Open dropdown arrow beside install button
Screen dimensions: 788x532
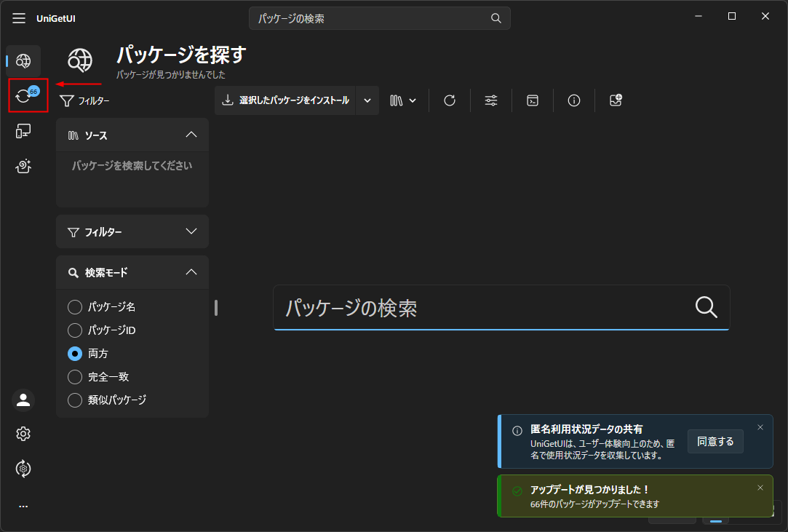click(x=367, y=100)
